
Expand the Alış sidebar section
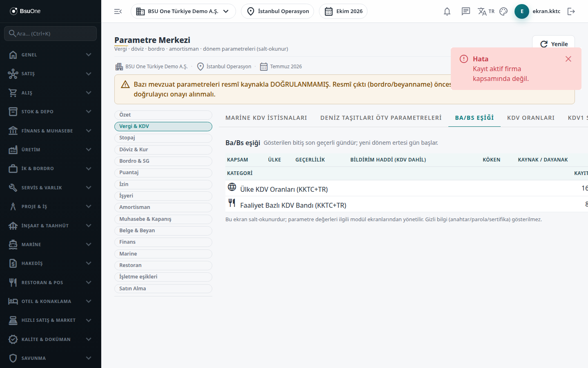click(x=51, y=93)
